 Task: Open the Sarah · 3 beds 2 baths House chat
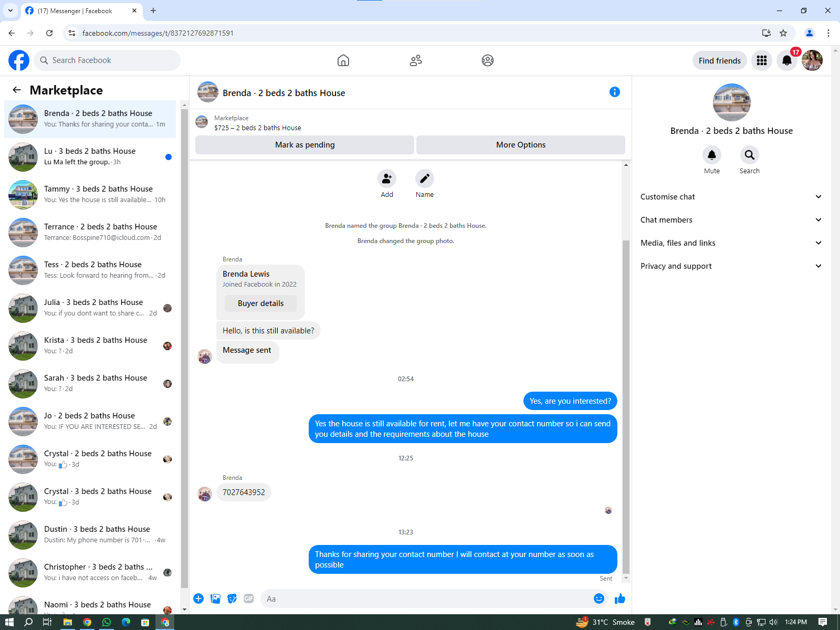click(x=90, y=383)
